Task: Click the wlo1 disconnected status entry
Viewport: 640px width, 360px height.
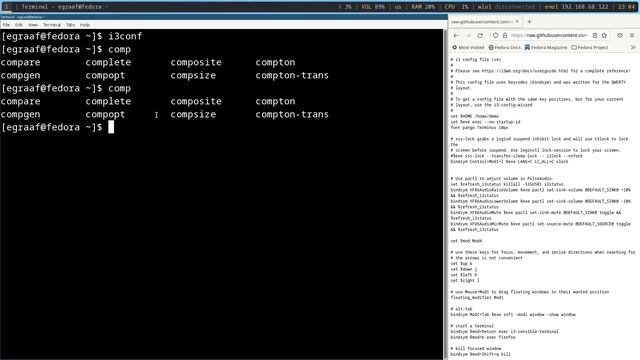Action: [506, 7]
